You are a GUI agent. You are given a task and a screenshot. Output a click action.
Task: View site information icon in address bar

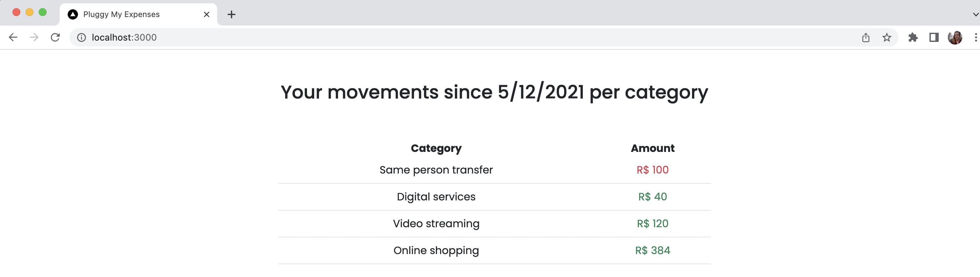coord(81,37)
